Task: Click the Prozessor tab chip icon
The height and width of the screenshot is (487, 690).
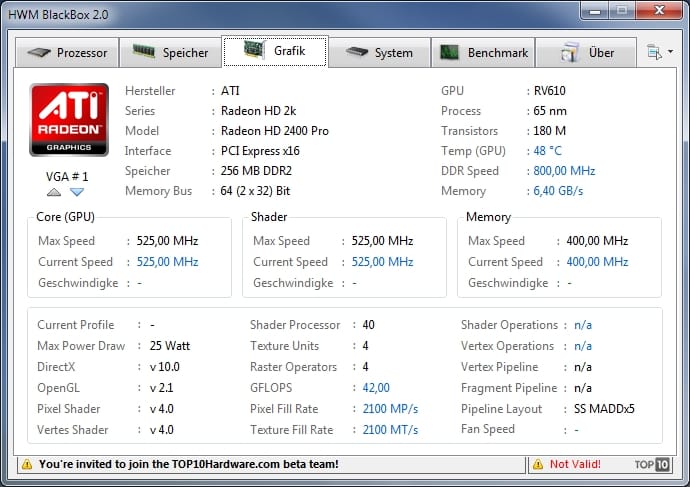Action: (39, 52)
